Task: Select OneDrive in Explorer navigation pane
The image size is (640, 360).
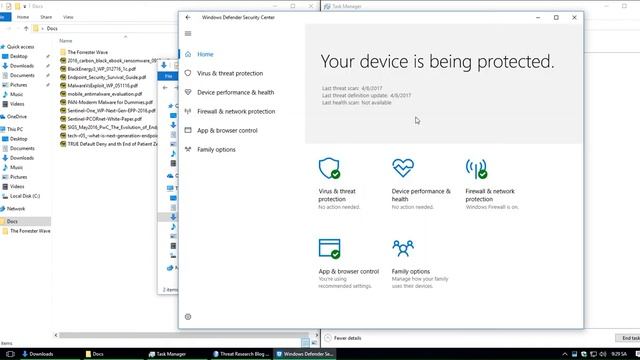Action: tap(17, 117)
